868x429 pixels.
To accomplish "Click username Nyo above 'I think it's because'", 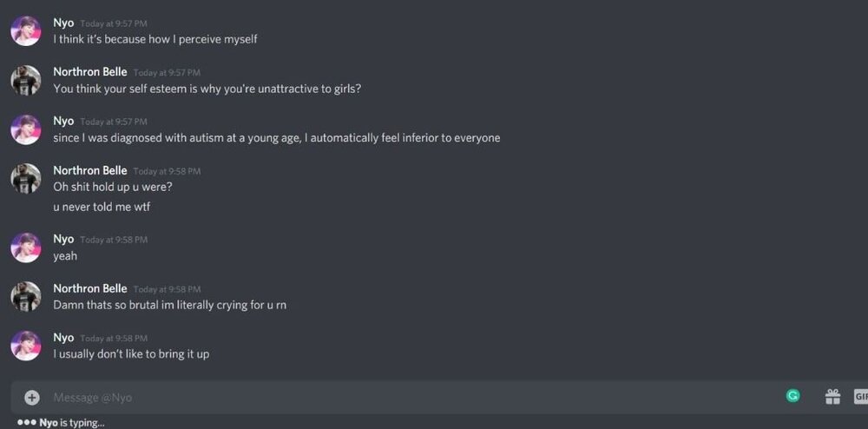I will coord(63,23).
